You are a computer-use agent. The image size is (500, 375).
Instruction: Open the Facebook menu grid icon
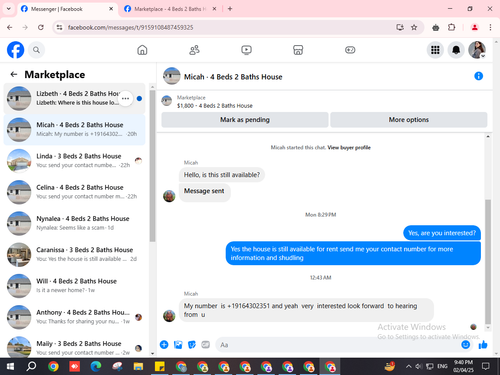(435, 50)
